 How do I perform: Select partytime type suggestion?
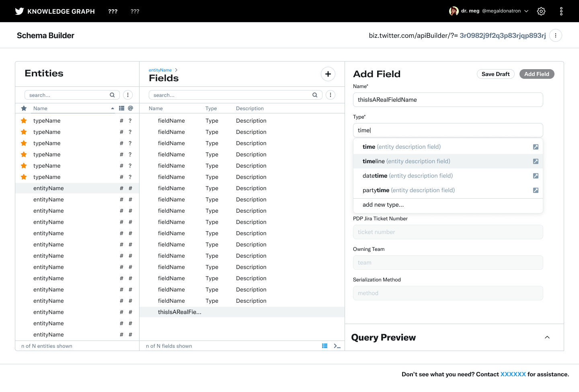pyautogui.click(x=448, y=190)
